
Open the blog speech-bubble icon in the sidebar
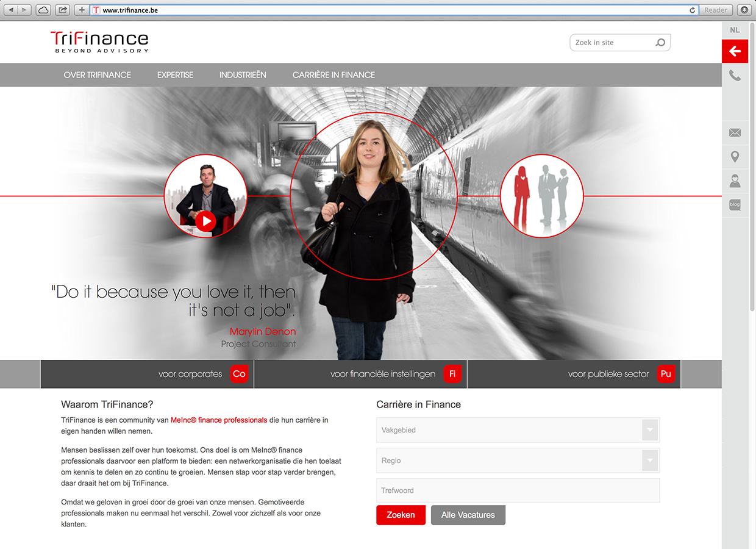click(x=735, y=205)
